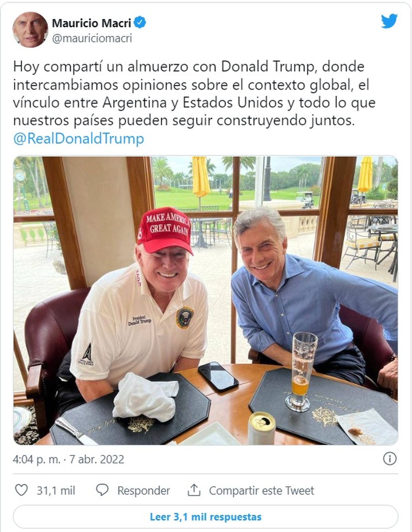Open the @mauriciomacri handle link
412x532 pixels.
pyautogui.click(x=92, y=38)
